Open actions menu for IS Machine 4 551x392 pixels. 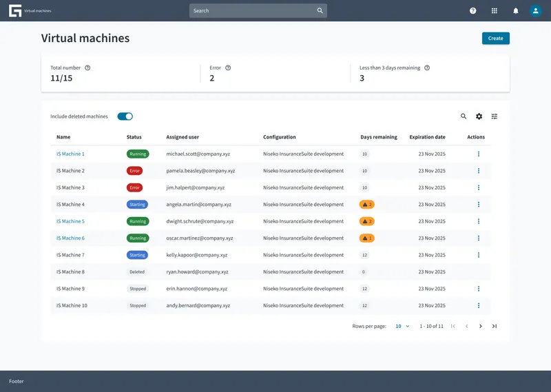478,205
